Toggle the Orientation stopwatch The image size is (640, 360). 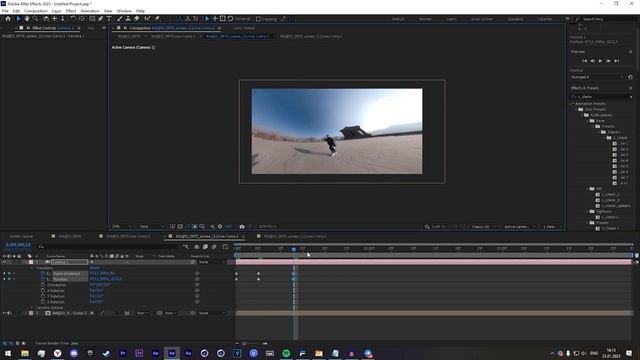[x=42, y=285]
